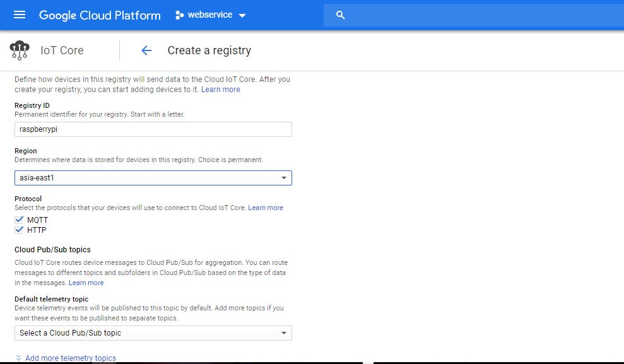Click the Default telemetry topic label
Viewport: 624px width, 364px height.
52,299
